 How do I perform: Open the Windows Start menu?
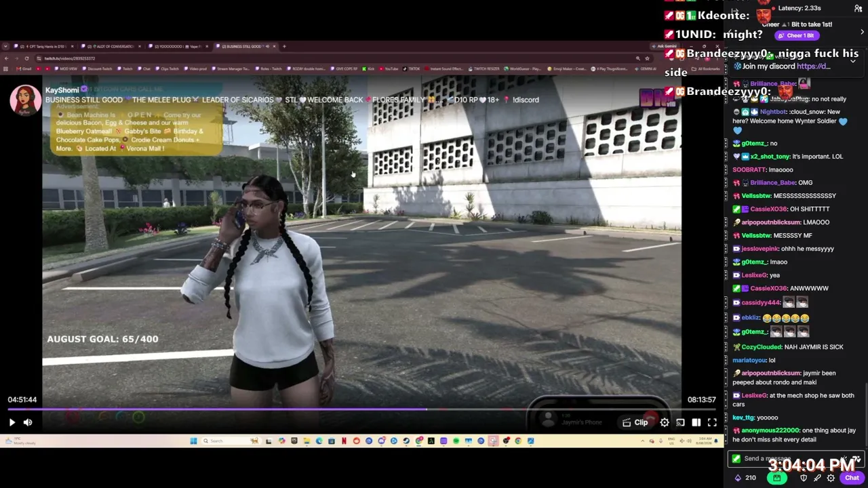click(193, 441)
